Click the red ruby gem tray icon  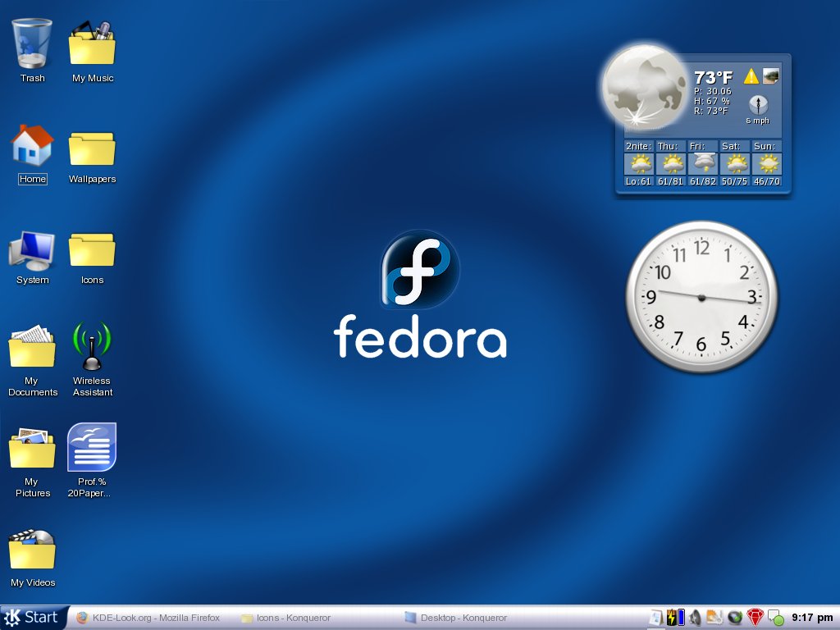pos(755,617)
